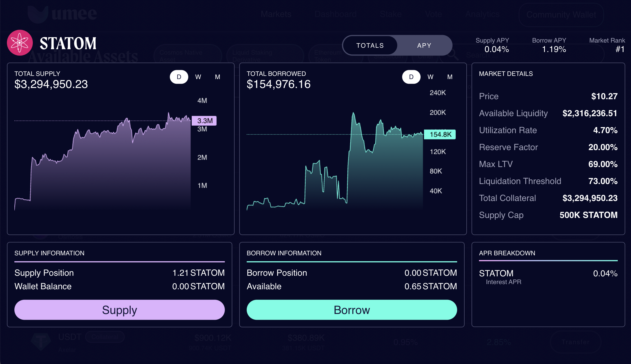This screenshot has height=364, width=631.
Task: Click the Available 0.65 STATOM borrow amount
Action: pos(430,286)
